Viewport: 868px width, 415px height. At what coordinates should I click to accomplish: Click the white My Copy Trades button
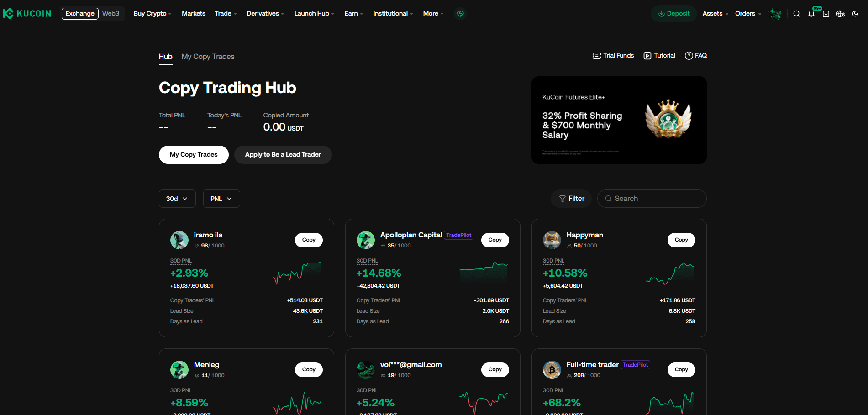click(x=194, y=155)
